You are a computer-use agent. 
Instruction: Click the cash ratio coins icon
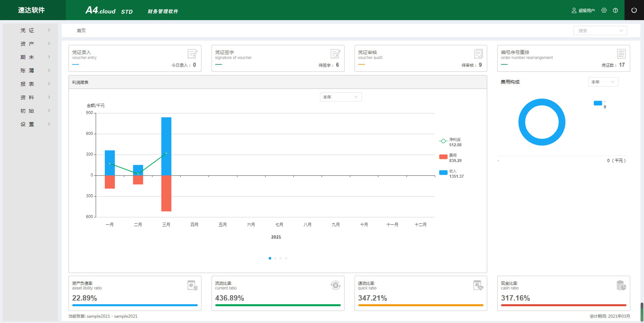click(x=621, y=285)
